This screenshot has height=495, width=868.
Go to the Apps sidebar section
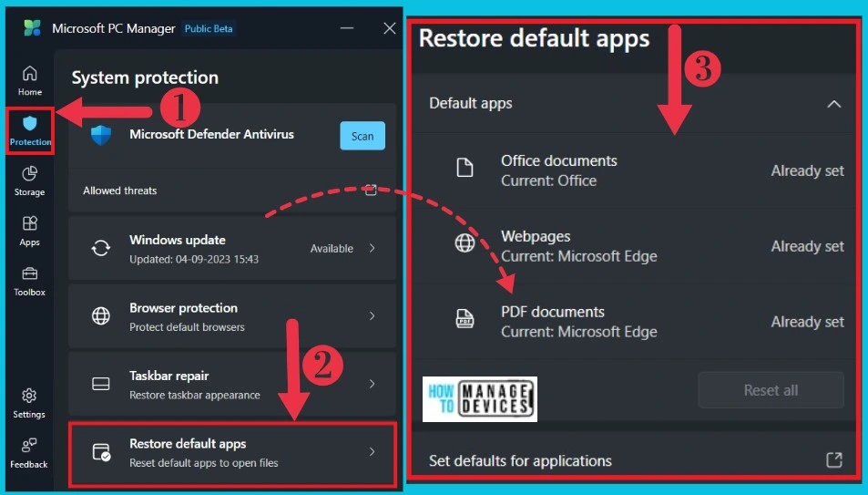pyautogui.click(x=30, y=232)
